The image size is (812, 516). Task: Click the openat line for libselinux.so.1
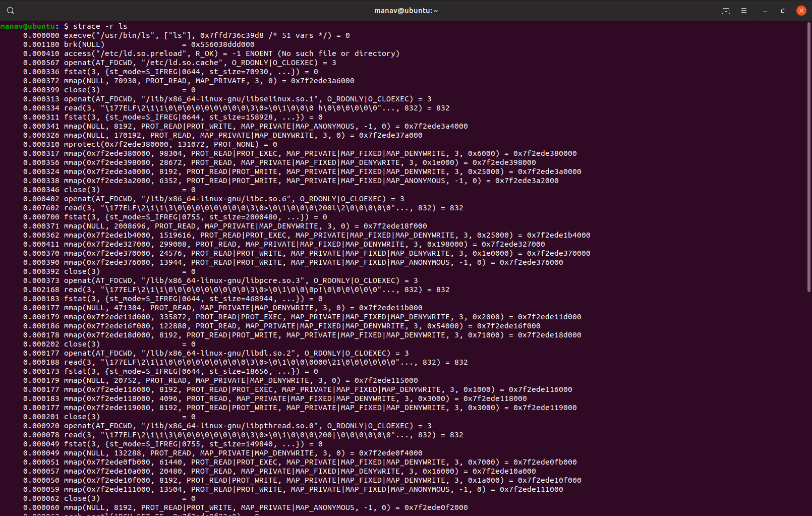pyautogui.click(x=227, y=99)
